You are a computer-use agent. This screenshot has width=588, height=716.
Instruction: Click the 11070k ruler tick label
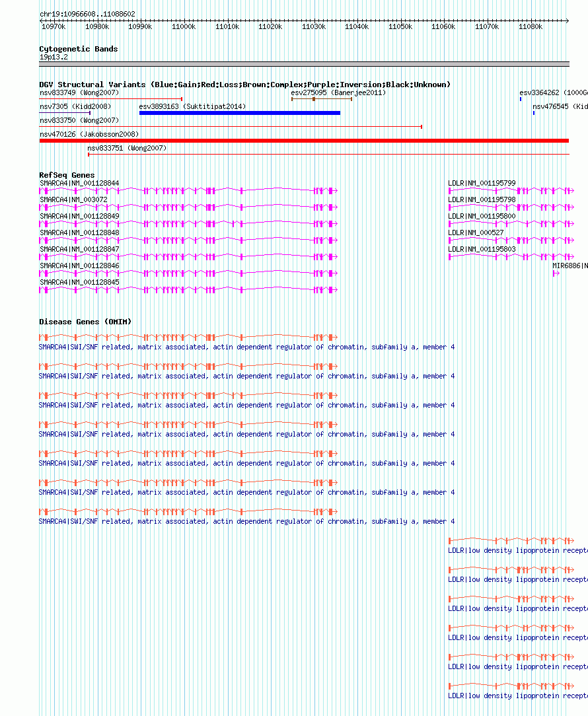(487, 27)
